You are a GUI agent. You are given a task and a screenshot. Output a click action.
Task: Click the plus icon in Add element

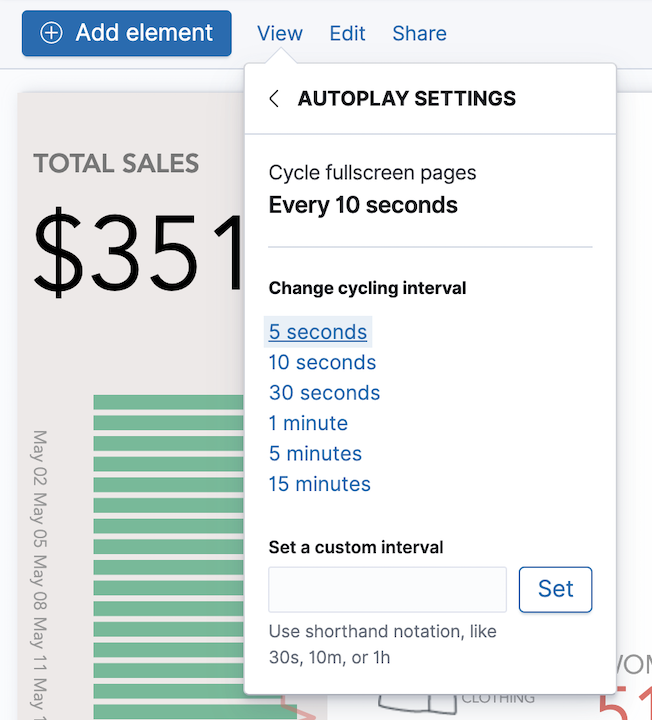51,33
